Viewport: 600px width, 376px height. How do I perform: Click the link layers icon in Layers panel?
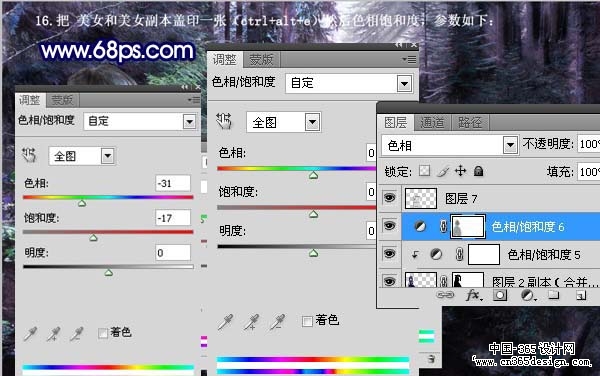[445, 295]
